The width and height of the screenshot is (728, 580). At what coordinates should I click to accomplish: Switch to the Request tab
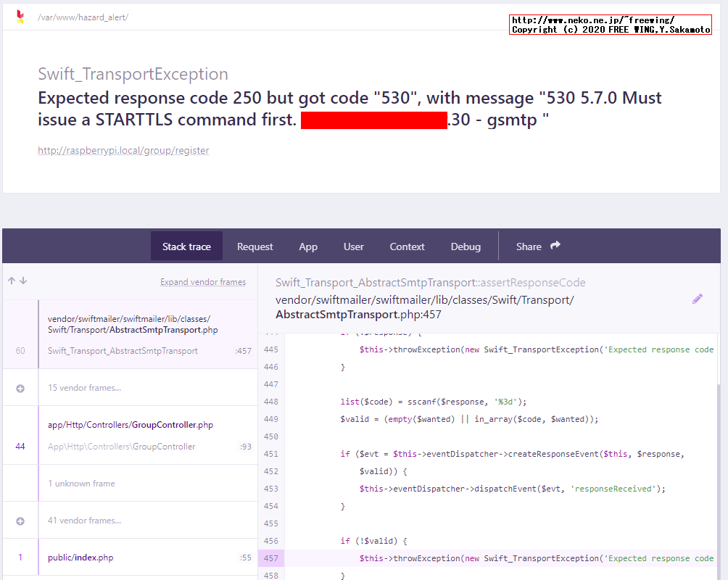(x=255, y=246)
